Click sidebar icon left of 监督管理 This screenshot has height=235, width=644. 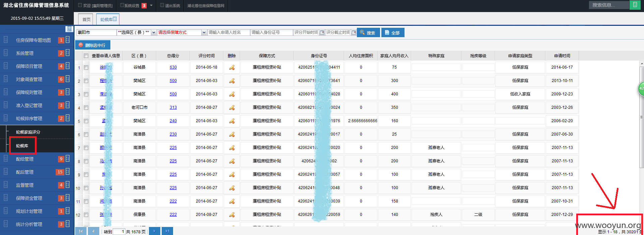pos(6,184)
